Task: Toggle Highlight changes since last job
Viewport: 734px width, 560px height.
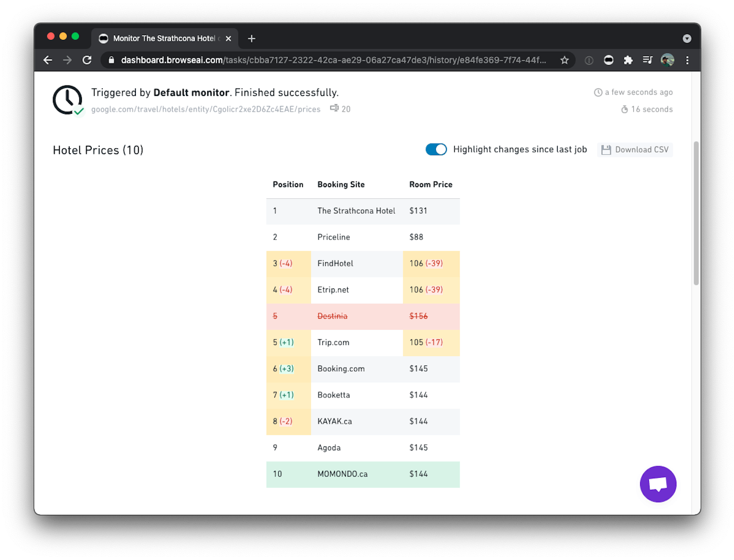Action: (436, 149)
